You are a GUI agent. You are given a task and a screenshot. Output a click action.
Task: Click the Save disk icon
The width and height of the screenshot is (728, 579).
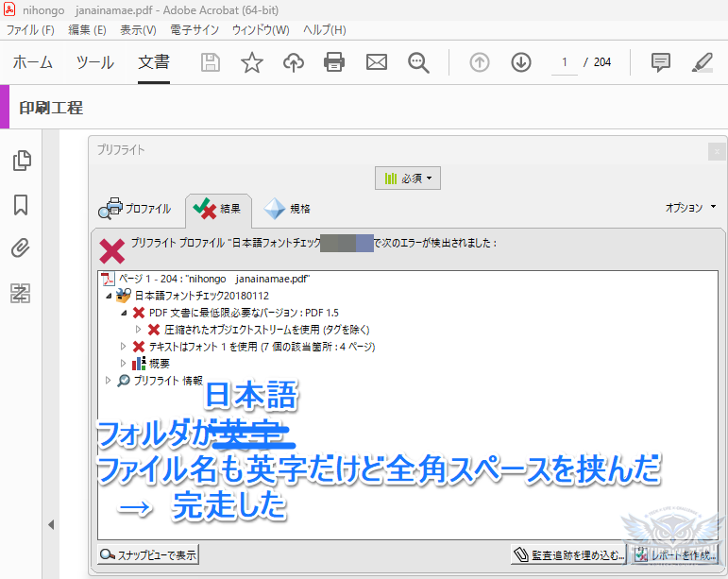pos(211,62)
